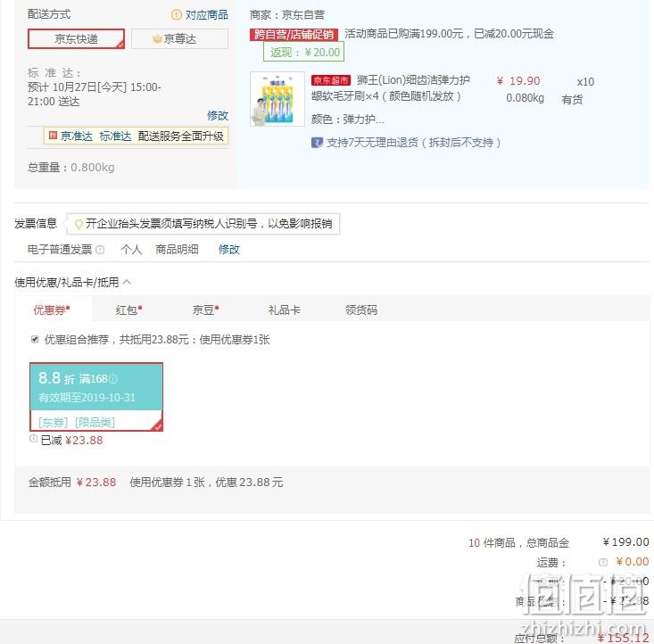654x644 pixels.
Task: Switch to the 优惠券 tab
Action: click(x=53, y=310)
